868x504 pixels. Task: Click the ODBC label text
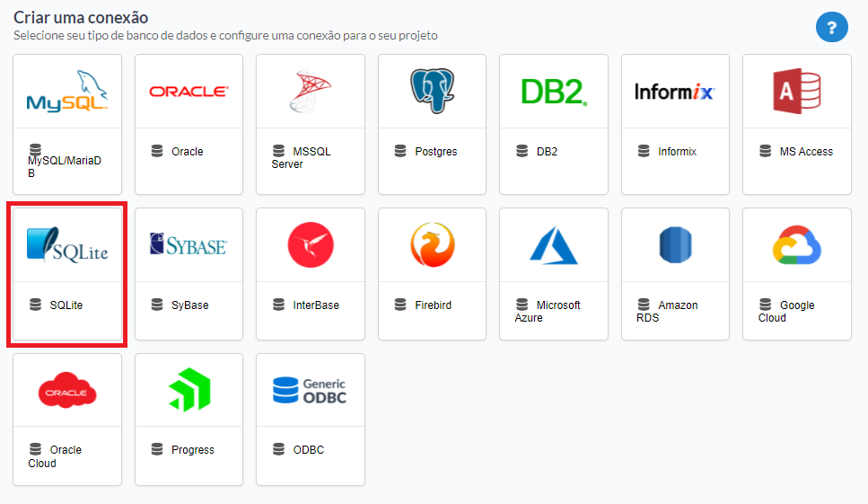coord(309,450)
